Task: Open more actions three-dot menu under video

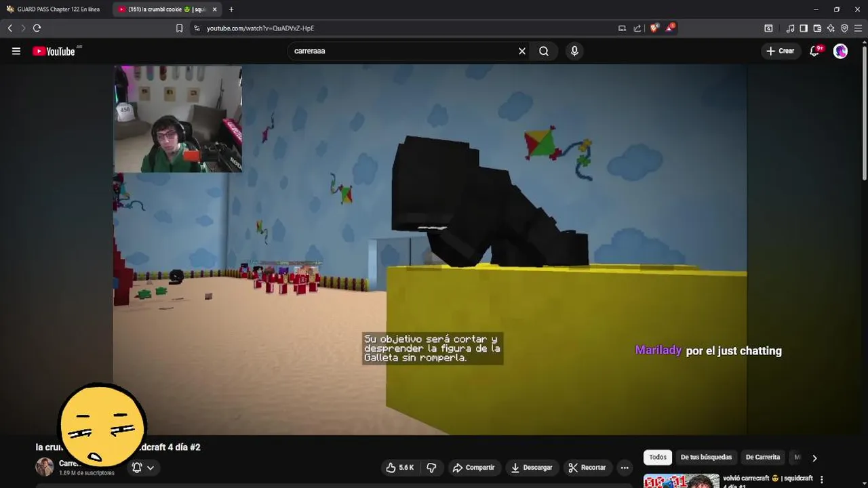Action: tap(625, 468)
